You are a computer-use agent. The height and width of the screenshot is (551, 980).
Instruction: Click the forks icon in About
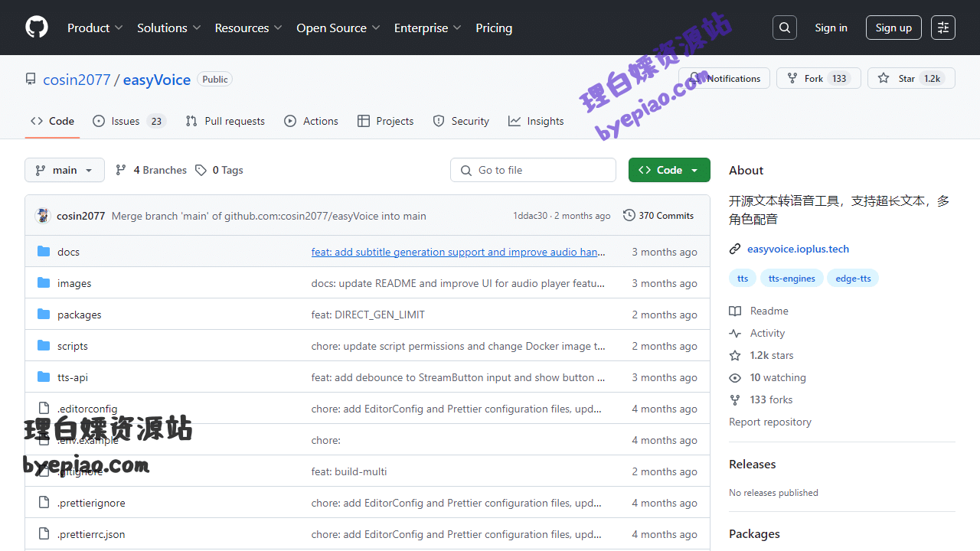[x=735, y=399]
